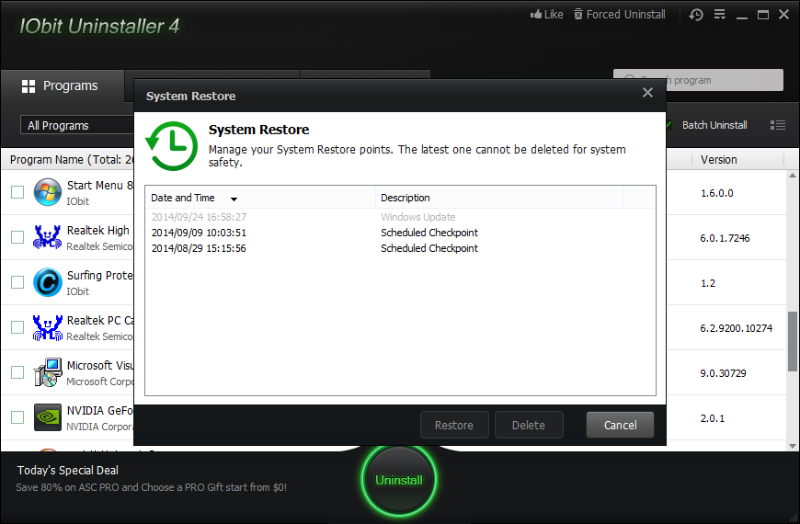
Task: Click the Surfing Protection program icon
Action: point(47,283)
